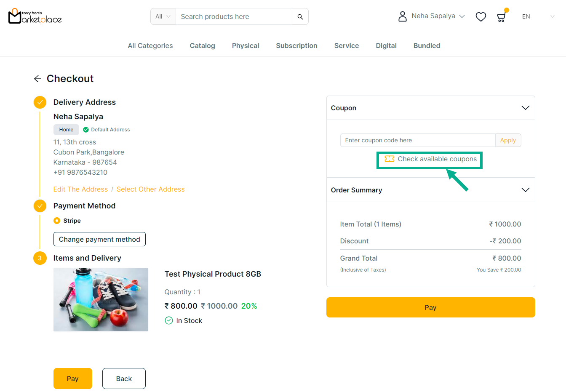Open the Subscription category tab
The width and height of the screenshot is (566, 392).
[x=296, y=45]
